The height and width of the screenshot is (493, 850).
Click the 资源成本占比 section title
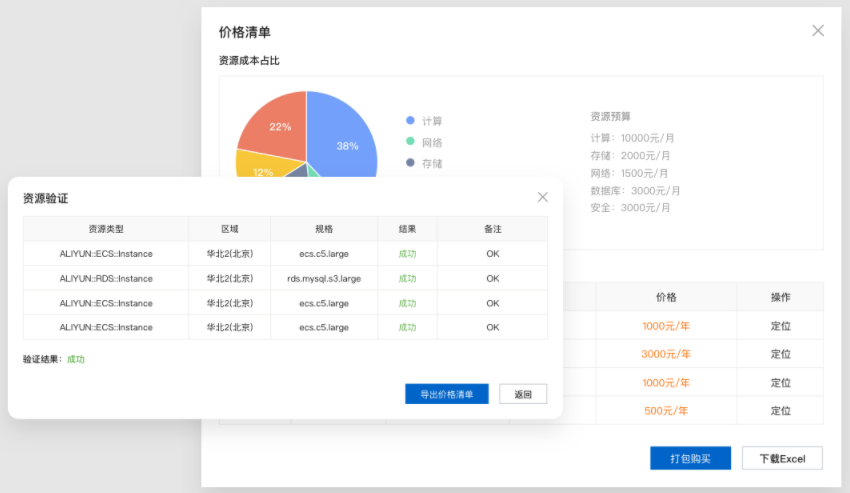point(249,60)
